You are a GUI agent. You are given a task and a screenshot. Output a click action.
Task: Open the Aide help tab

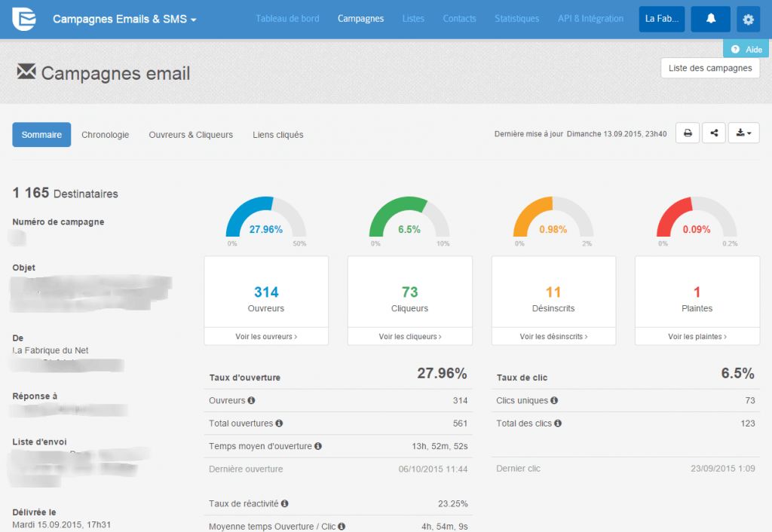point(746,49)
